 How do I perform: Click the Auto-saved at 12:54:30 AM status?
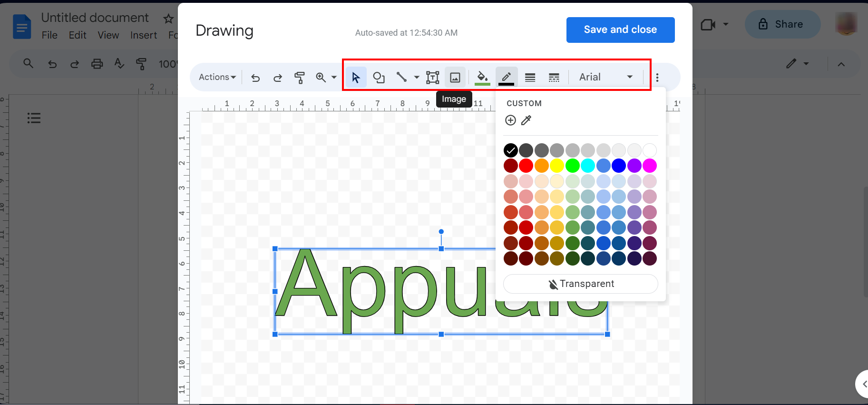coord(406,33)
